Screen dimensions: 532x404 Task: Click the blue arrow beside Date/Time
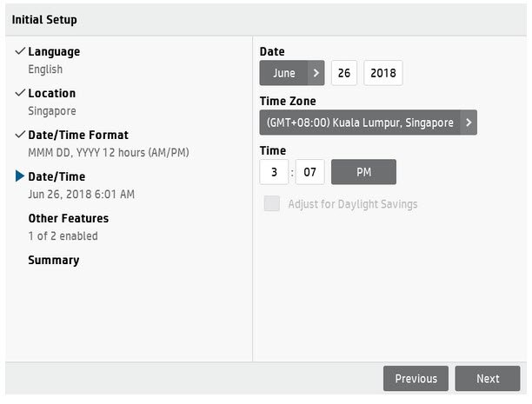pyautogui.click(x=19, y=176)
